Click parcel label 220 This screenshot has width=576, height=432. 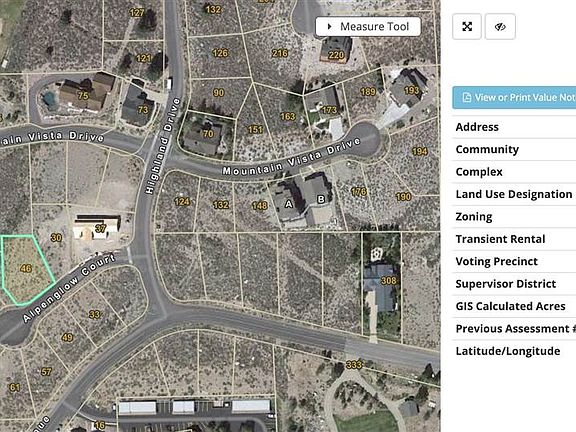click(x=336, y=55)
